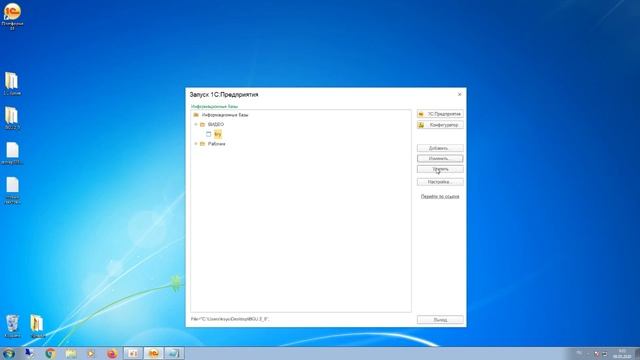Click the Добавить button
The image size is (640, 360).
[440, 148]
